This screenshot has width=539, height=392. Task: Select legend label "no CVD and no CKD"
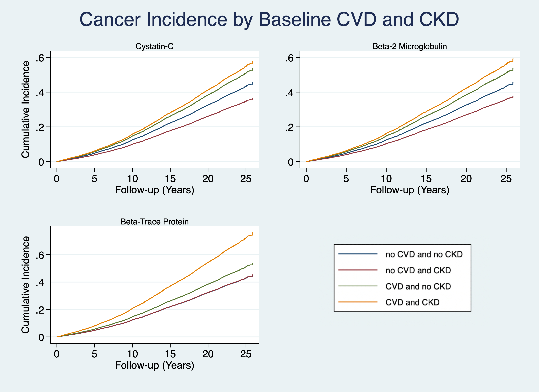click(x=424, y=254)
